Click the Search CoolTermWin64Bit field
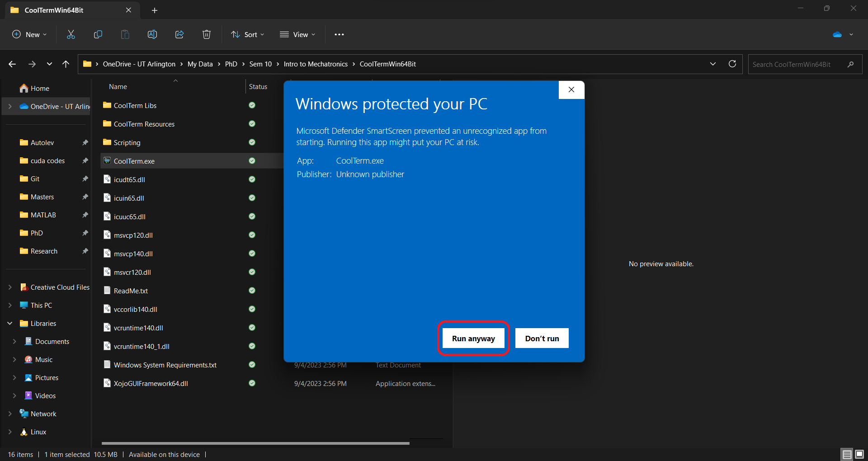This screenshot has height=461, width=868. tap(798, 64)
